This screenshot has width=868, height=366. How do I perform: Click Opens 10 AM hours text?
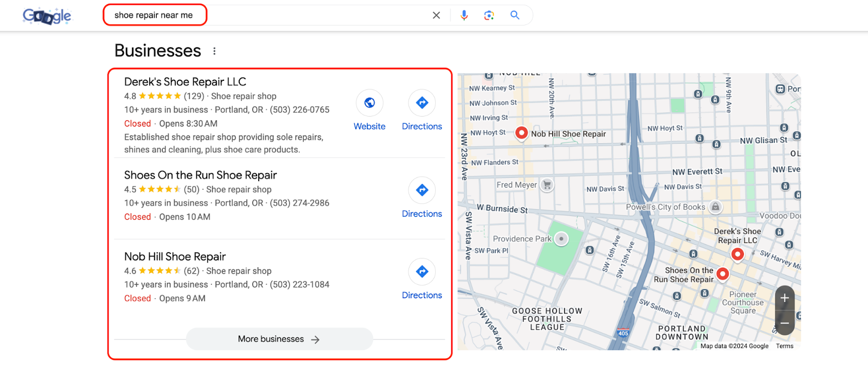(x=184, y=217)
